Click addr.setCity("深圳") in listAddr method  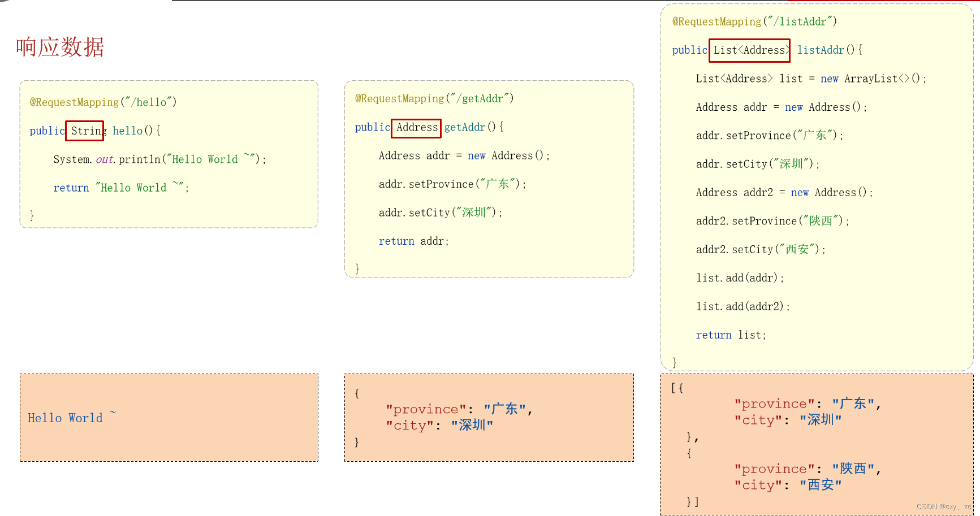click(x=758, y=164)
